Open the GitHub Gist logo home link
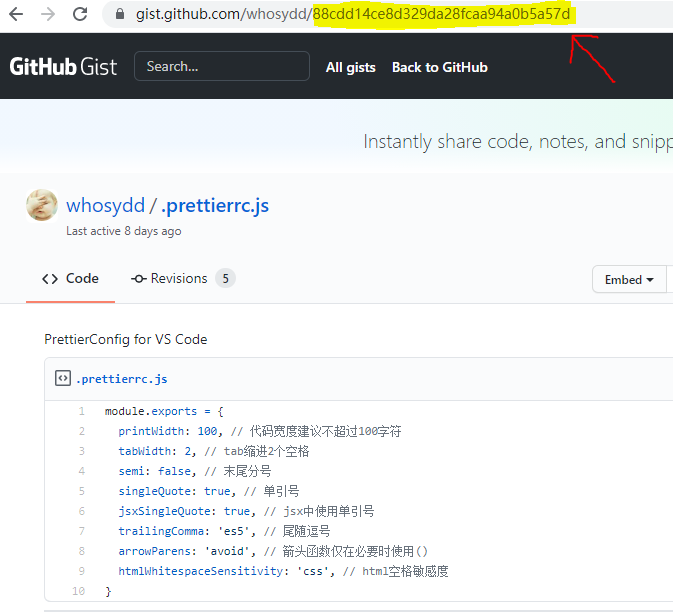This screenshot has height=616, width=673. (x=63, y=67)
